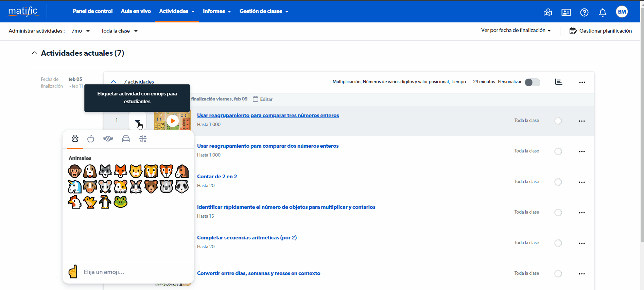Open 'Gestionar planificación'
The width and height of the screenshot is (644, 290).
click(x=601, y=31)
